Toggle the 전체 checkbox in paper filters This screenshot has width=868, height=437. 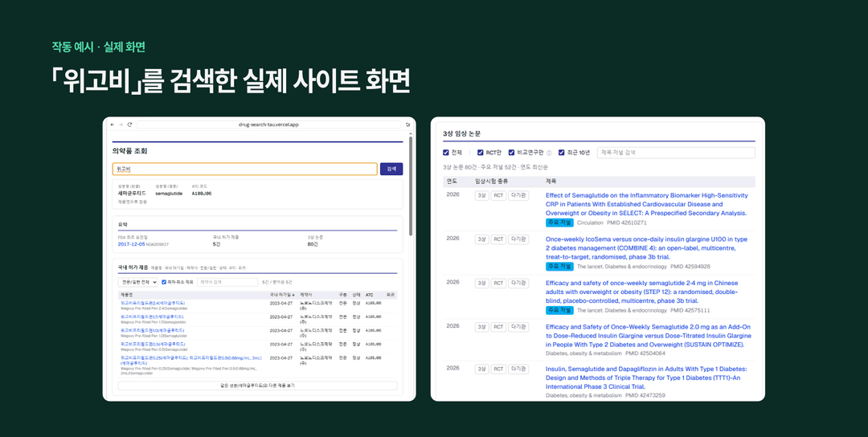pos(446,153)
